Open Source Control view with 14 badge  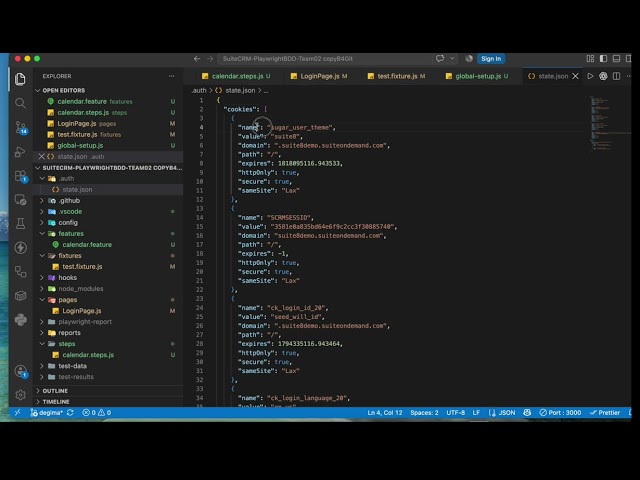pos(21,127)
